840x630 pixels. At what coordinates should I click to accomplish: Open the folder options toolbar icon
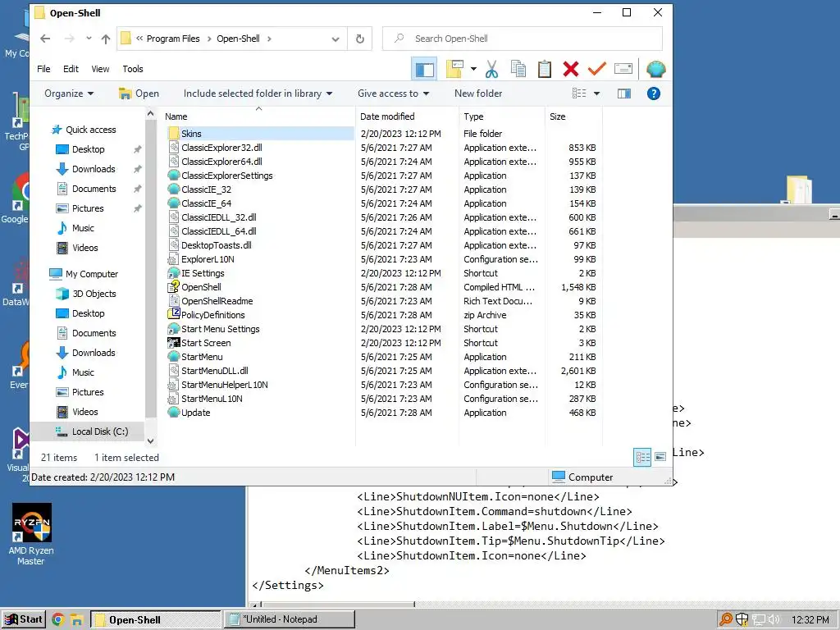click(454, 69)
